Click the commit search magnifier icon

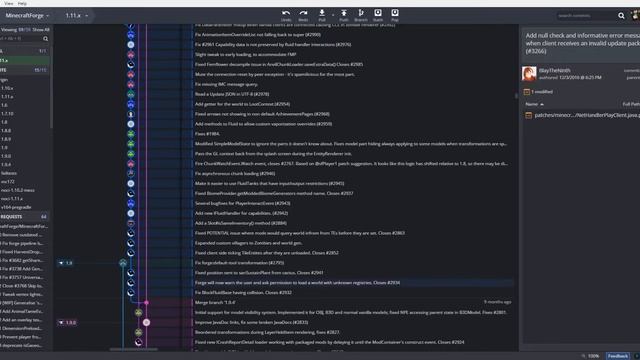click(621, 16)
